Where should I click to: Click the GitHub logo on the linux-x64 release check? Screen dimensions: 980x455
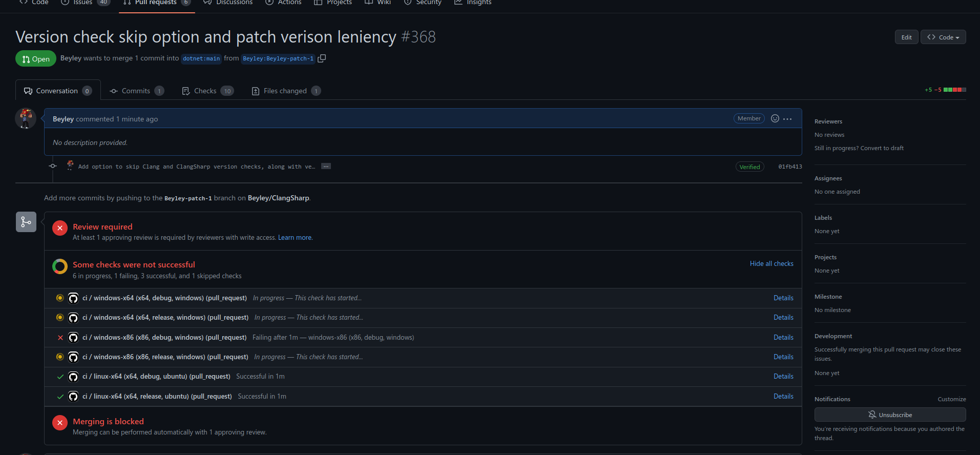[x=73, y=397]
